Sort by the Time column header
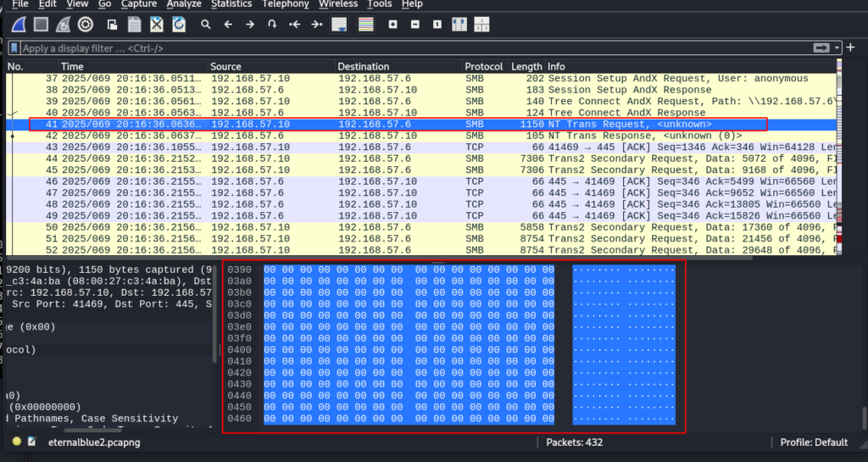The width and height of the screenshot is (868, 462). coord(133,66)
